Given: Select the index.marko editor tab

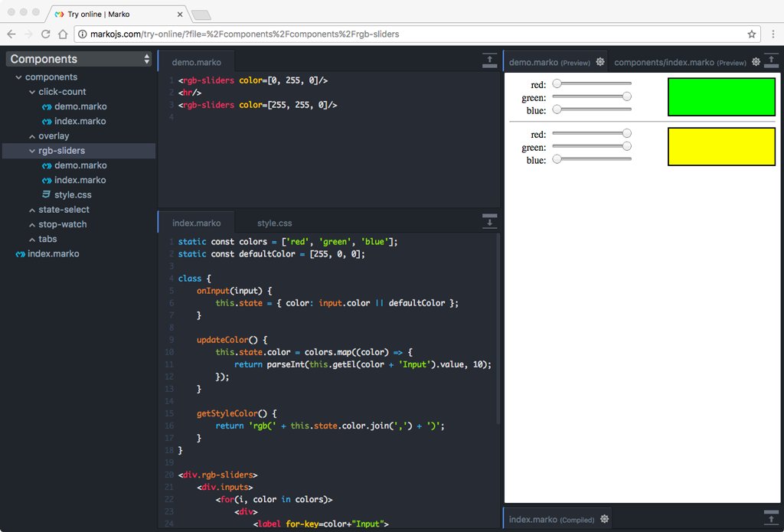Looking at the screenshot, I should click(x=196, y=223).
